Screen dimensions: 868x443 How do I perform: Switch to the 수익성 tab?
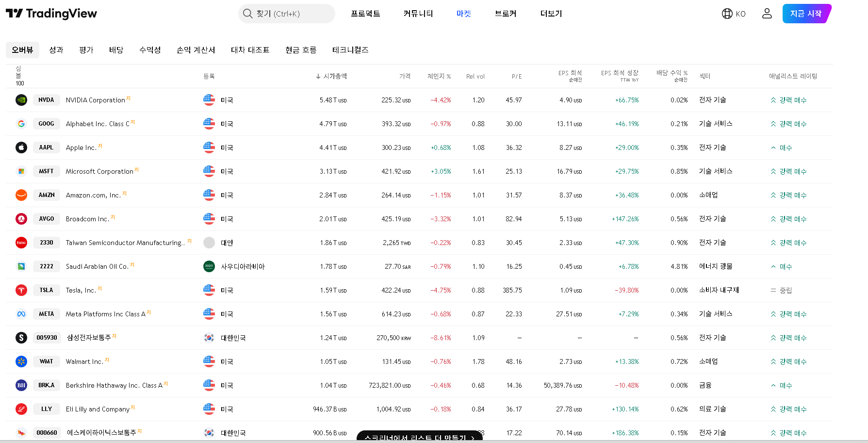pos(150,50)
